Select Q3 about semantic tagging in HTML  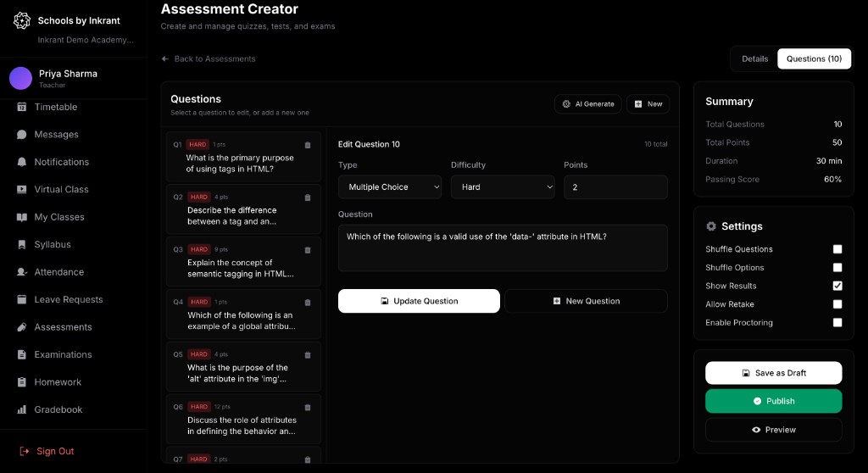coord(243,262)
